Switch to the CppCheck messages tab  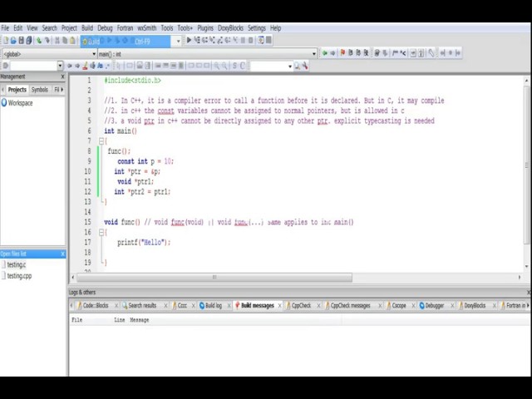350,305
